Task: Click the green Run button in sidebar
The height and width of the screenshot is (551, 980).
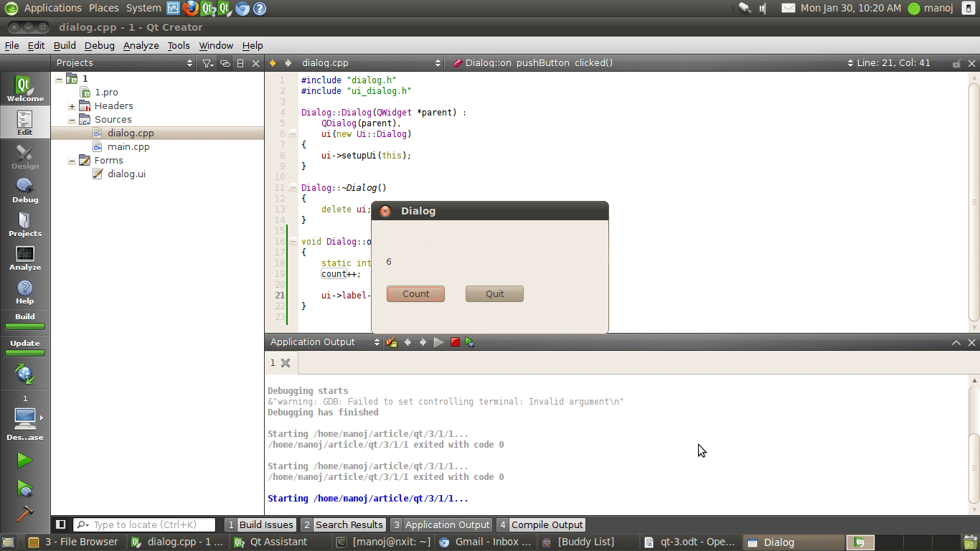Action: [x=25, y=461]
